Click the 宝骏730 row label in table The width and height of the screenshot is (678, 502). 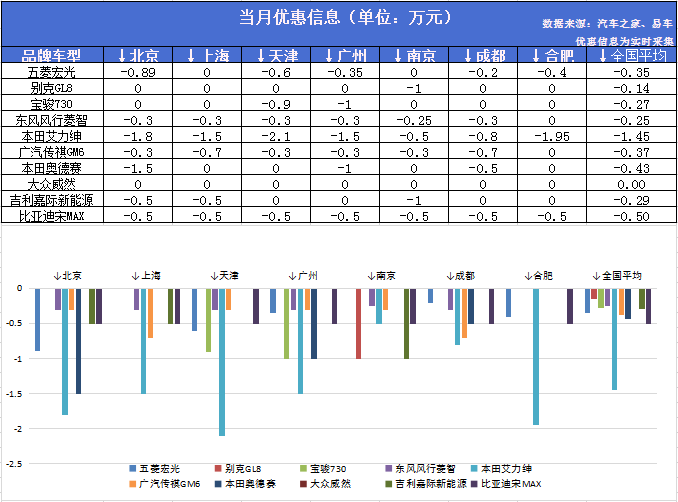(51, 104)
